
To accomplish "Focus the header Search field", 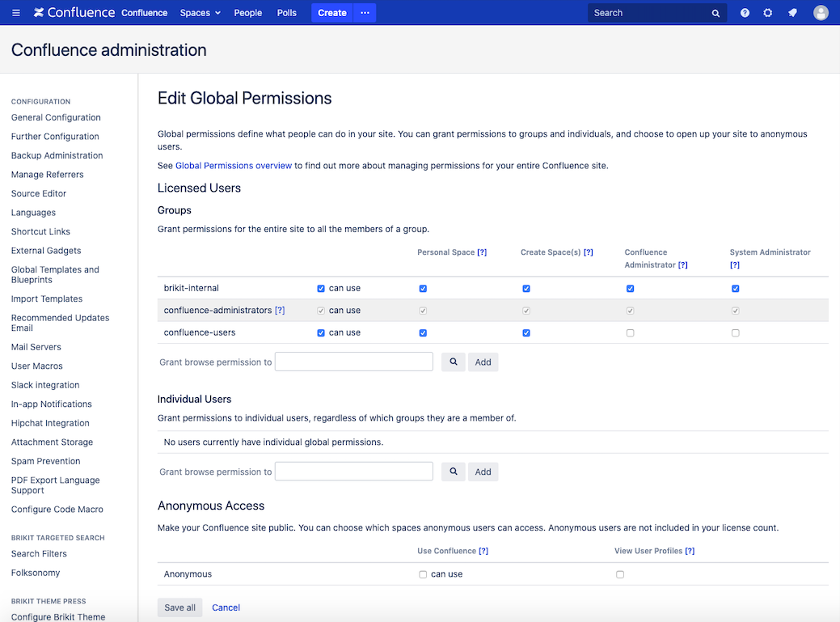I will 651,13.
